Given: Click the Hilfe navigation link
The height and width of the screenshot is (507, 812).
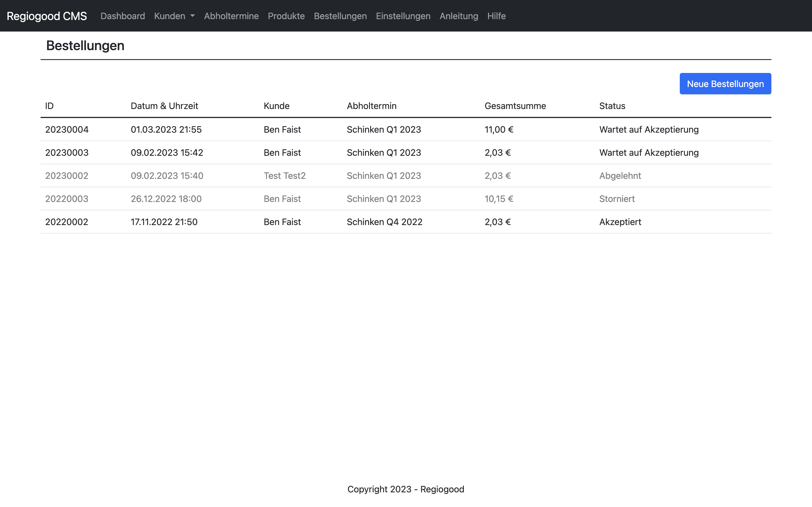Looking at the screenshot, I should [x=496, y=16].
